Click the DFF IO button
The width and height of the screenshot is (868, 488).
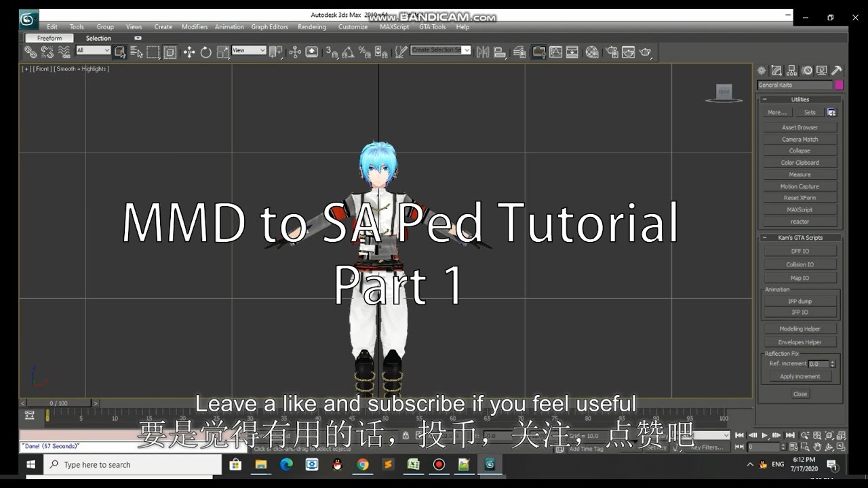(800, 251)
